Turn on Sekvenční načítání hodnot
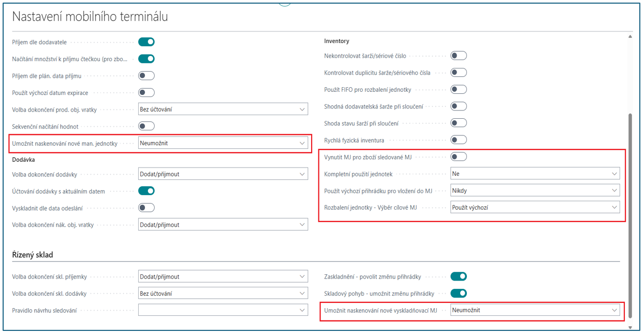 (x=146, y=126)
